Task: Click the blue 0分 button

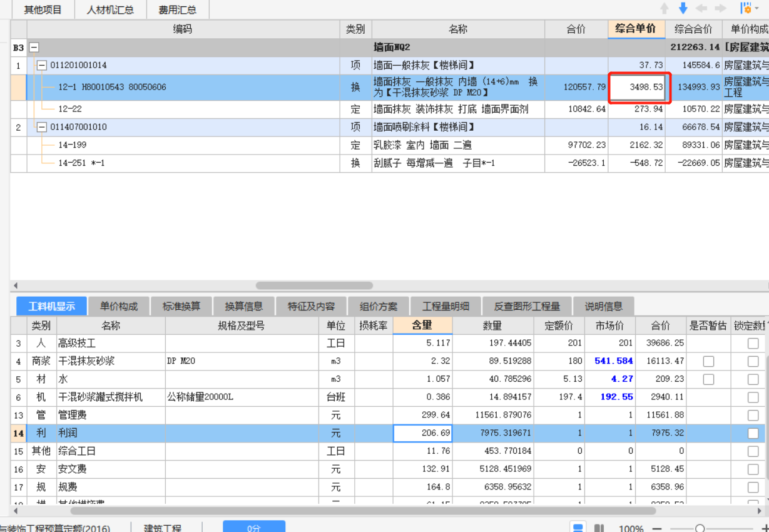Action: click(253, 527)
